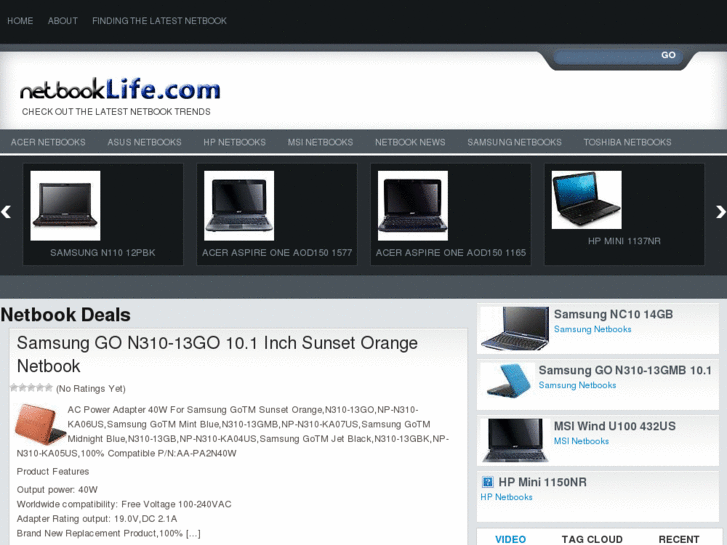Click 'Output power: 40W' line
The width and height of the screenshot is (727, 545).
click(57, 490)
